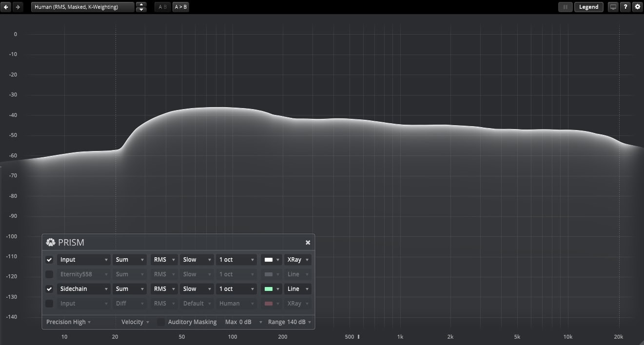Viewport: 644px width, 345px height.
Task: Click the monitor display icon
Action: pos(613,7)
